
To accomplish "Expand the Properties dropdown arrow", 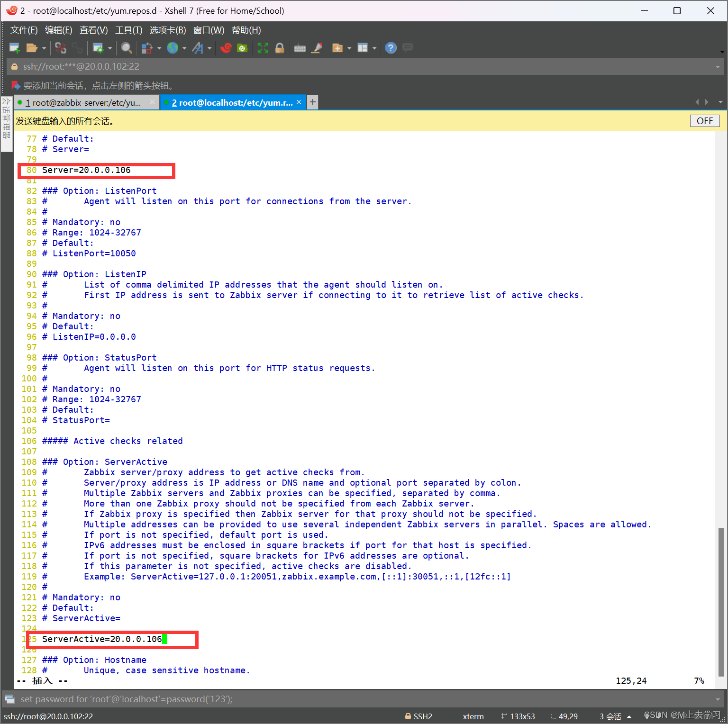I will [x=110, y=48].
